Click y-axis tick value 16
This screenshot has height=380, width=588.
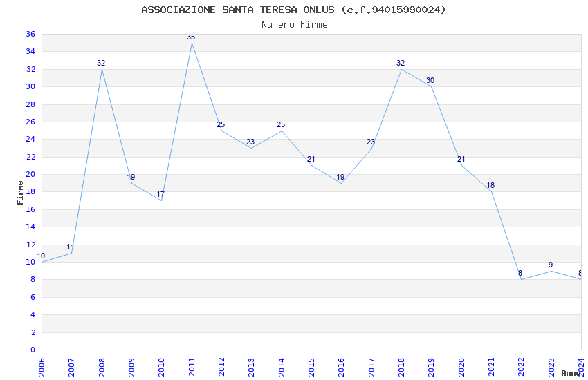point(30,209)
